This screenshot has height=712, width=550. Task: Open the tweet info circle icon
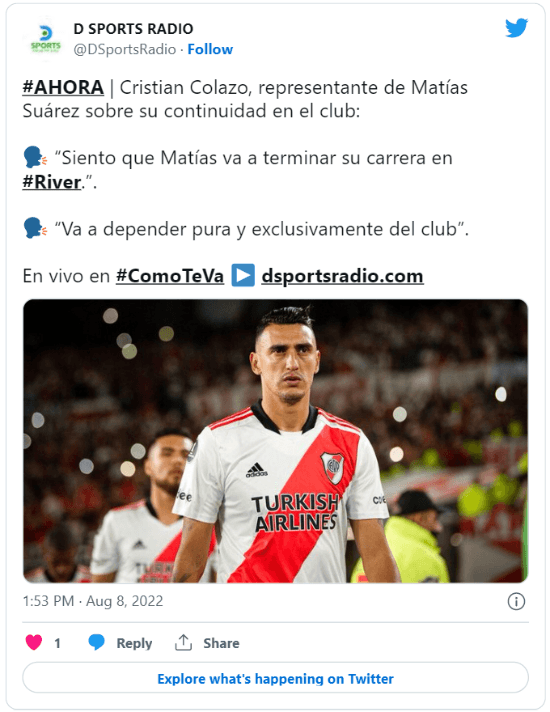coord(516,601)
